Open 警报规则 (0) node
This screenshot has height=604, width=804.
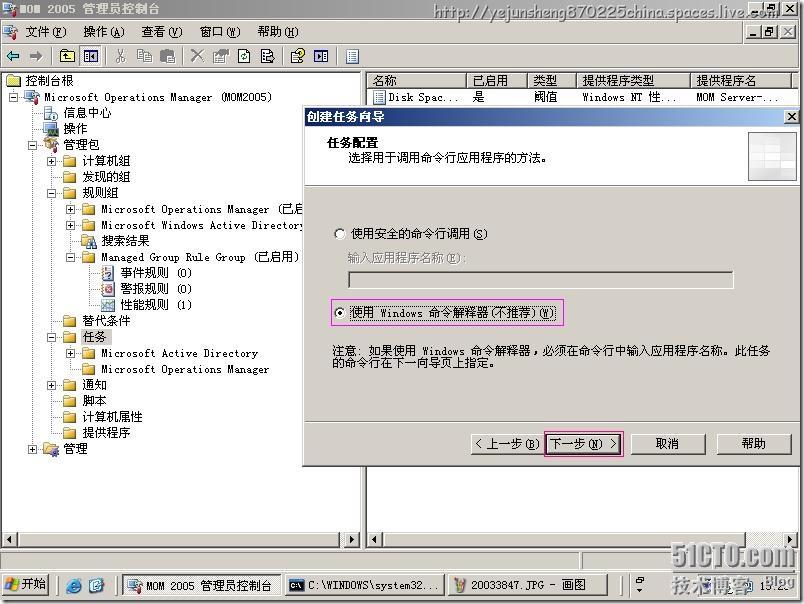coord(155,289)
